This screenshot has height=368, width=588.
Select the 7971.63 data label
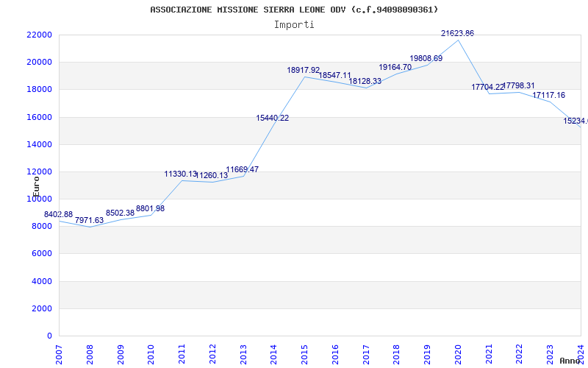[89, 220]
